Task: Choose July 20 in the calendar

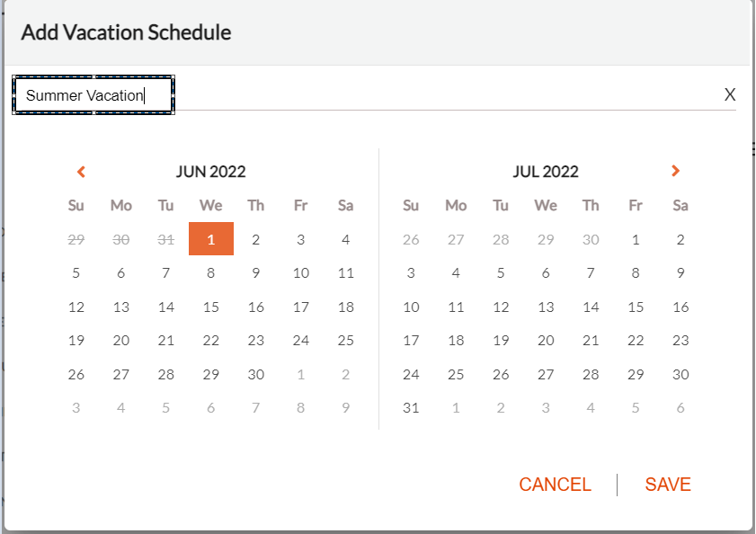Action: pos(546,341)
